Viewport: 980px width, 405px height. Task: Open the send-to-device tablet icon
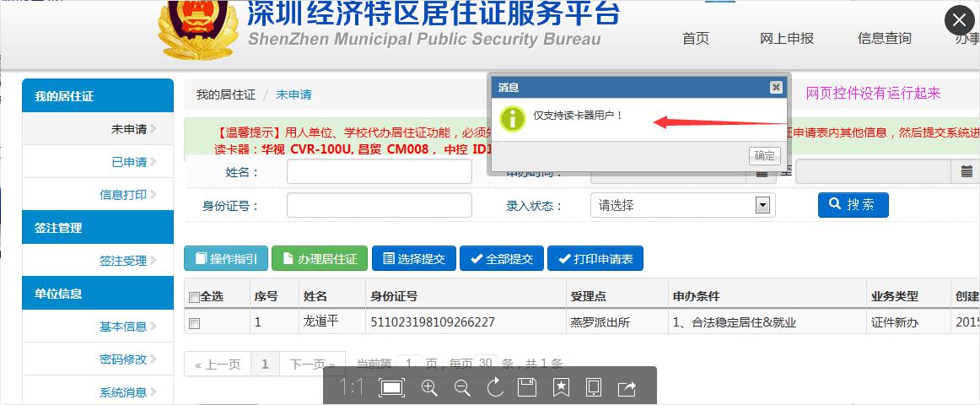593,387
